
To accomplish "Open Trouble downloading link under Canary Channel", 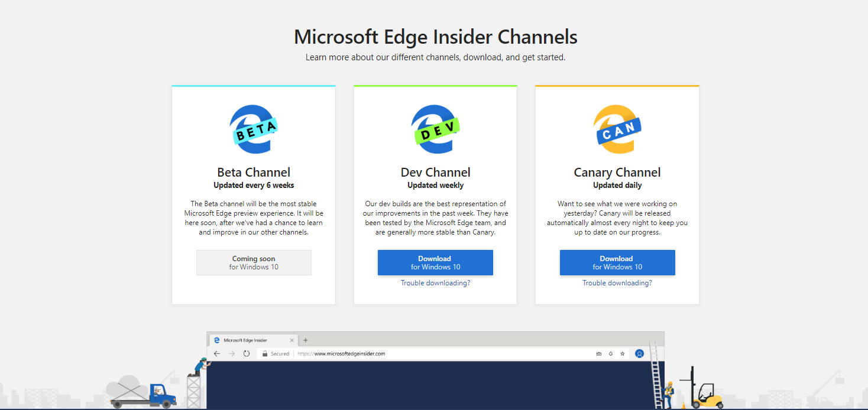I will [x=617, y=283].
